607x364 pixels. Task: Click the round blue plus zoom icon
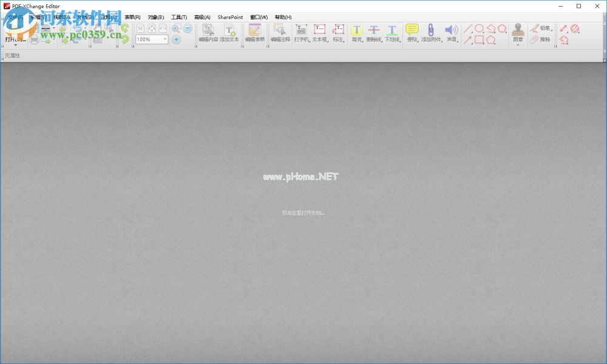tap(176, 39)
